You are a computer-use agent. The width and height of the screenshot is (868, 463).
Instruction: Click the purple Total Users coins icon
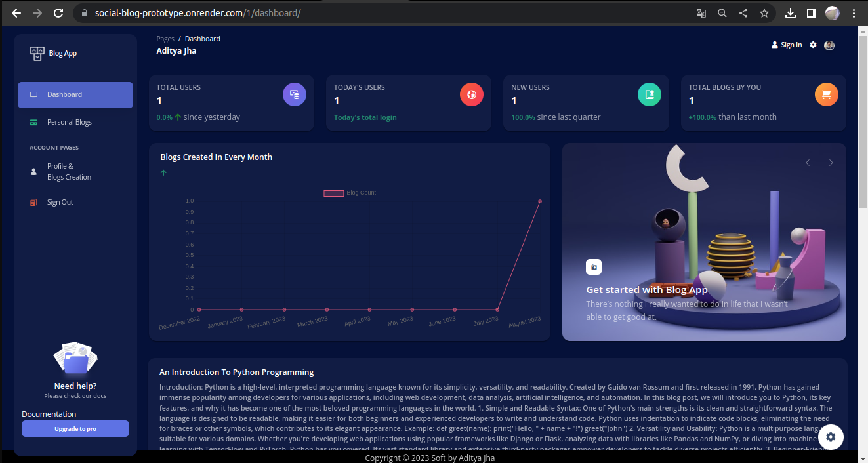pos(295,94)
